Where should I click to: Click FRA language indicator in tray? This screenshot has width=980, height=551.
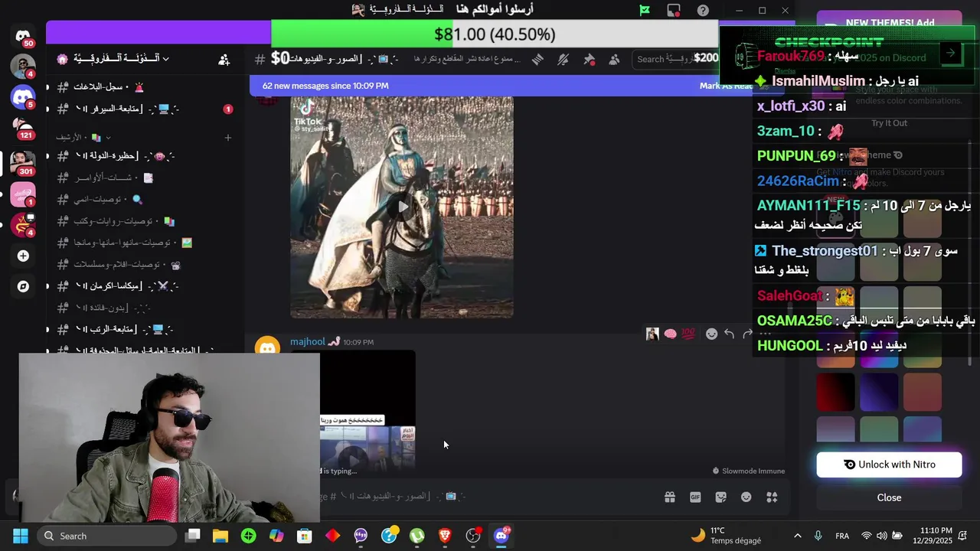click(x=842, y=536)
